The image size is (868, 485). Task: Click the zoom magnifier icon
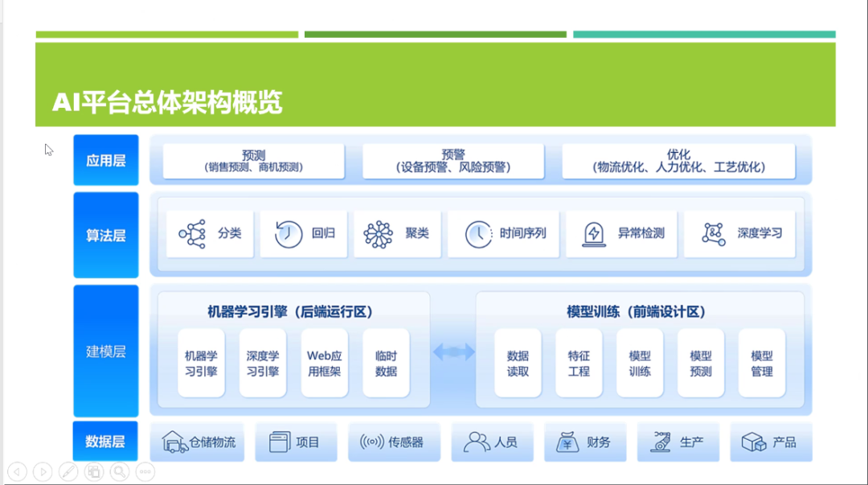(120, 472)
